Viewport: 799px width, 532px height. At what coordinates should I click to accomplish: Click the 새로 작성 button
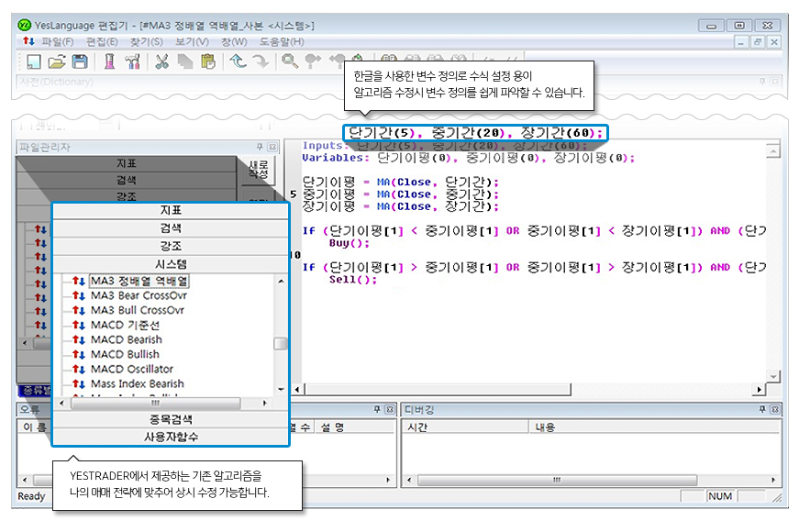pyautogui.click(x=259, y=169)
